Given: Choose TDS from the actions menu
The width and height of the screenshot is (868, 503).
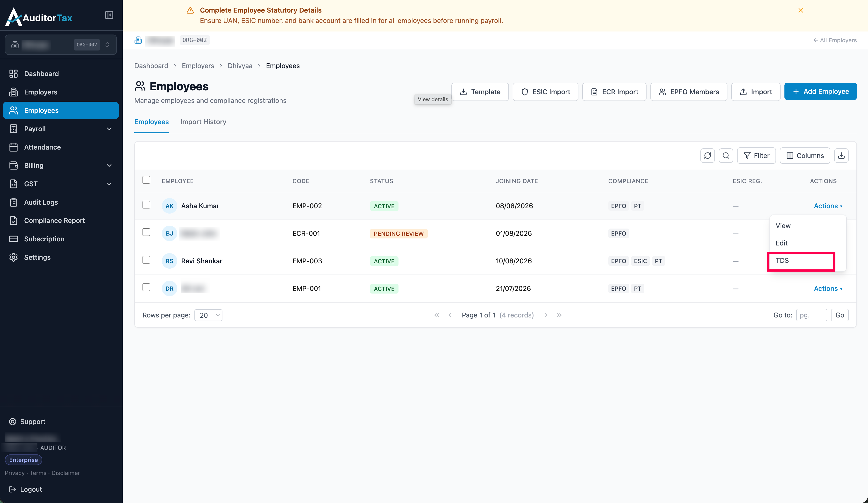Looking at the screenshot, I should coord(801,261).
